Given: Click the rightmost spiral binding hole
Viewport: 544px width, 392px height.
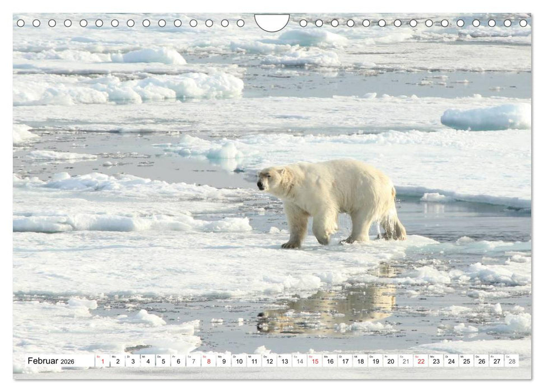Looking at the screenshot, I should (x=523, y=25).
